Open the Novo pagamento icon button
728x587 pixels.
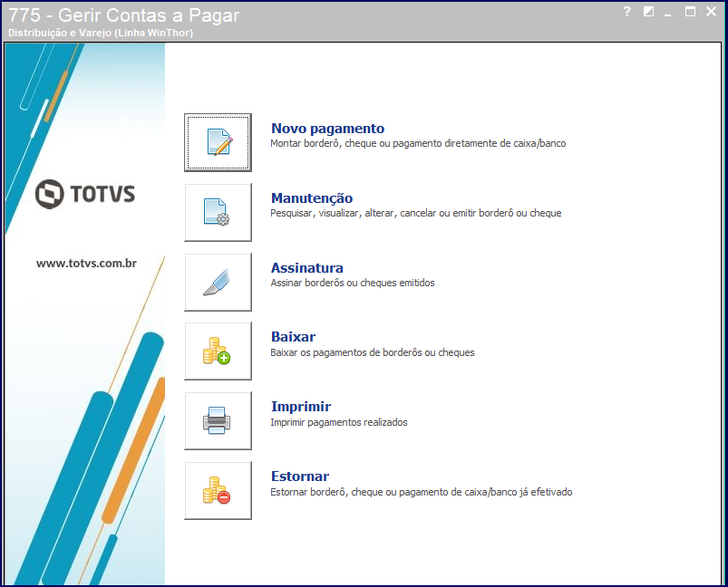click(218, 142)
